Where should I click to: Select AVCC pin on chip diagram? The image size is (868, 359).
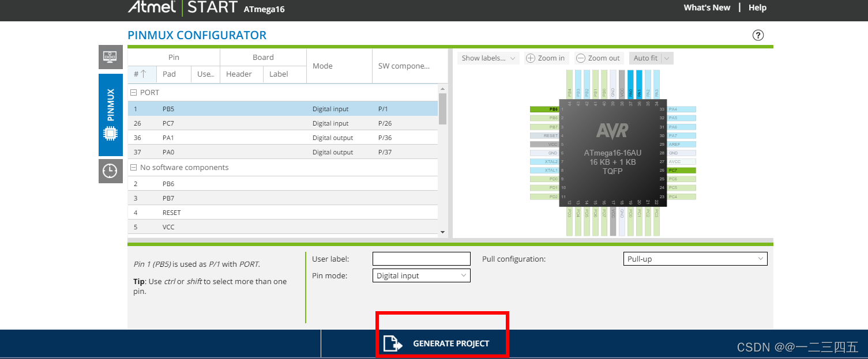click(x=682, y=161)
